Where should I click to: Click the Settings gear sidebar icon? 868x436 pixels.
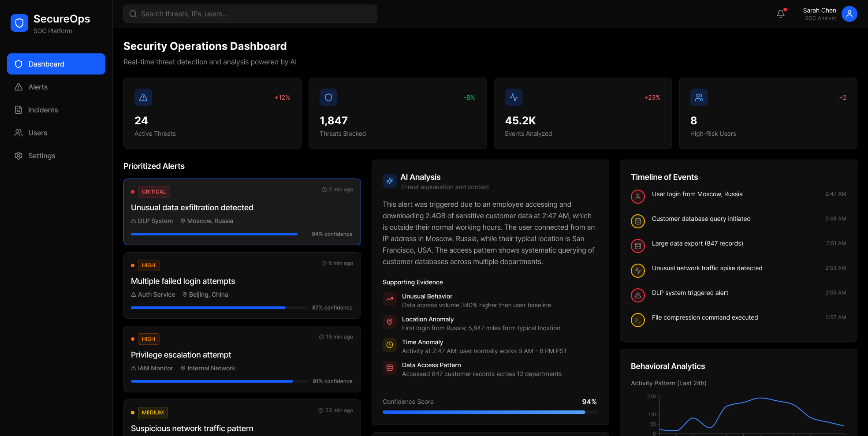click(x=19, y=156)
